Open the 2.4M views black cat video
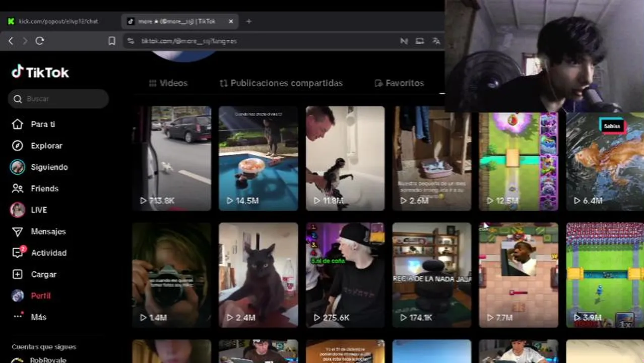The image size is (644, 363). pos(259,275)
